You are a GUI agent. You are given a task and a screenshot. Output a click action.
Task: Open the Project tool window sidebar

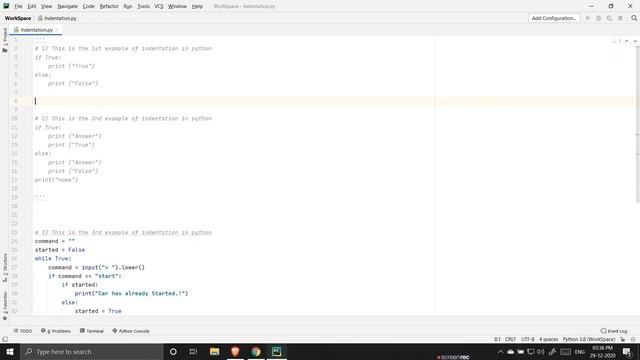(x=5, y=40)
